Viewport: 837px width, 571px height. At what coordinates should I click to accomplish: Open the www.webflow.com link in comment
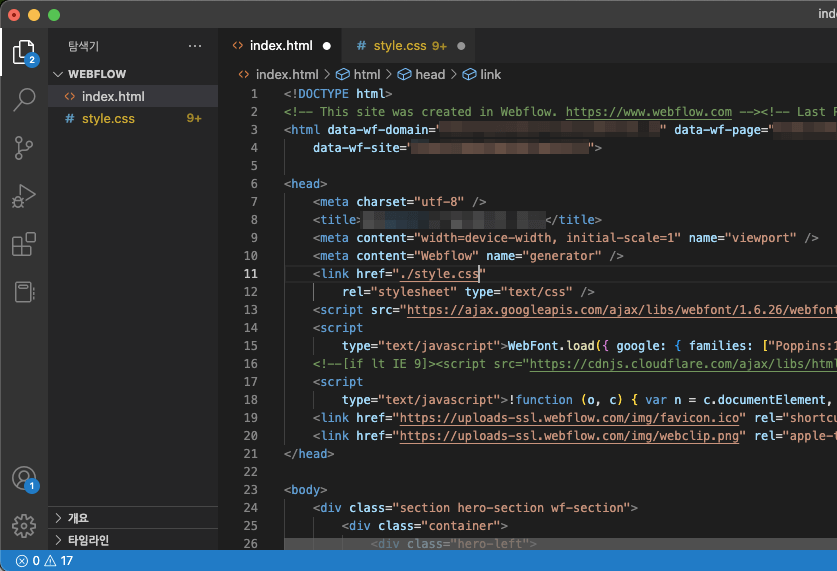(649, 112)
